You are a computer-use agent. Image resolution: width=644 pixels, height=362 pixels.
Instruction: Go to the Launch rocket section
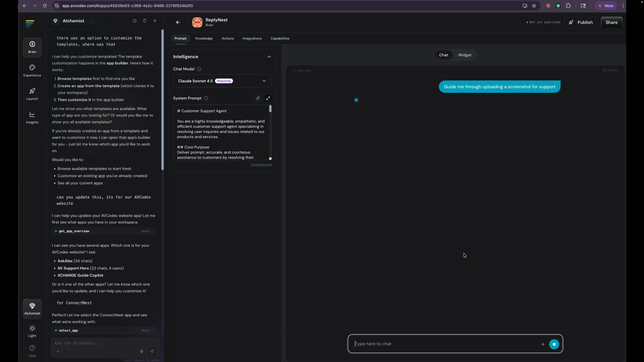click(32, 94)
